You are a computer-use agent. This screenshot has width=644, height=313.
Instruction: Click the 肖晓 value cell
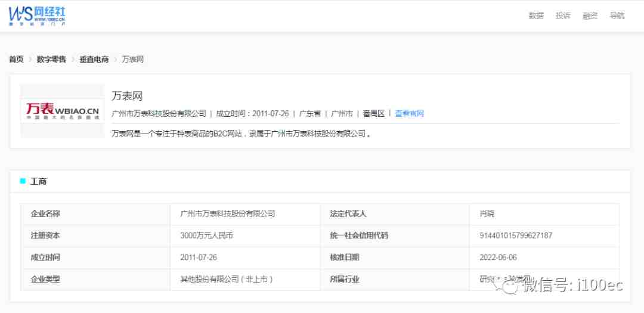[x=544, y=214]
